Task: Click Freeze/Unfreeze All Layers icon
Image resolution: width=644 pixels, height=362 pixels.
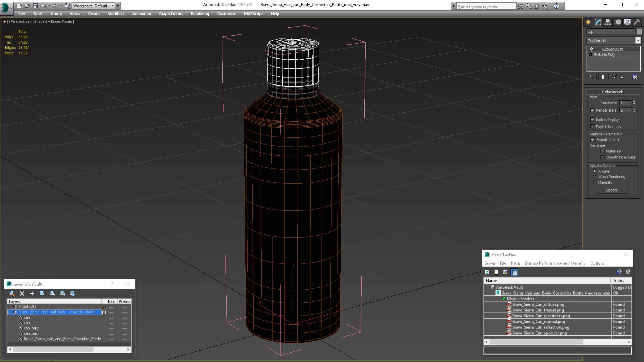Action: (x=72, y=293)
